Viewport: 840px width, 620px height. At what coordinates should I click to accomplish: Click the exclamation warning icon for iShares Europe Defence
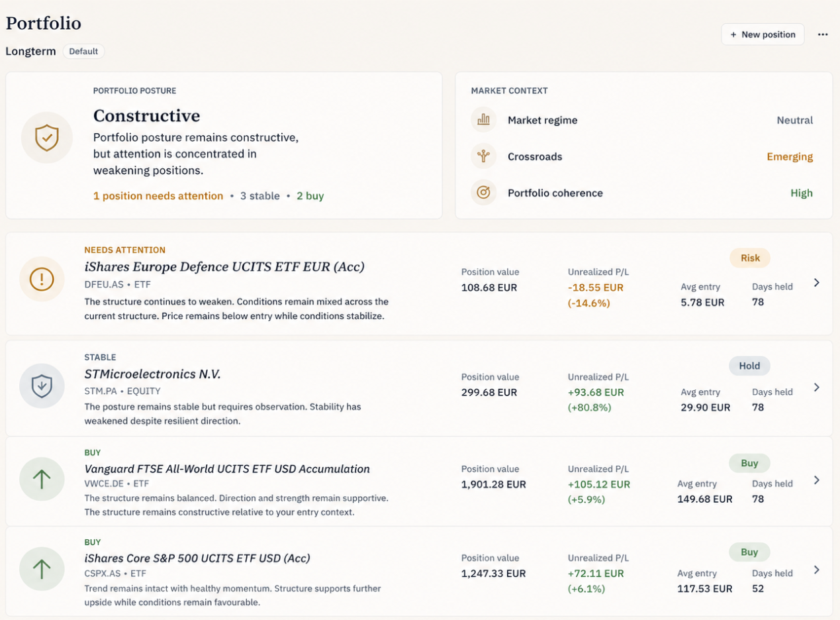[x=42, y=280]
